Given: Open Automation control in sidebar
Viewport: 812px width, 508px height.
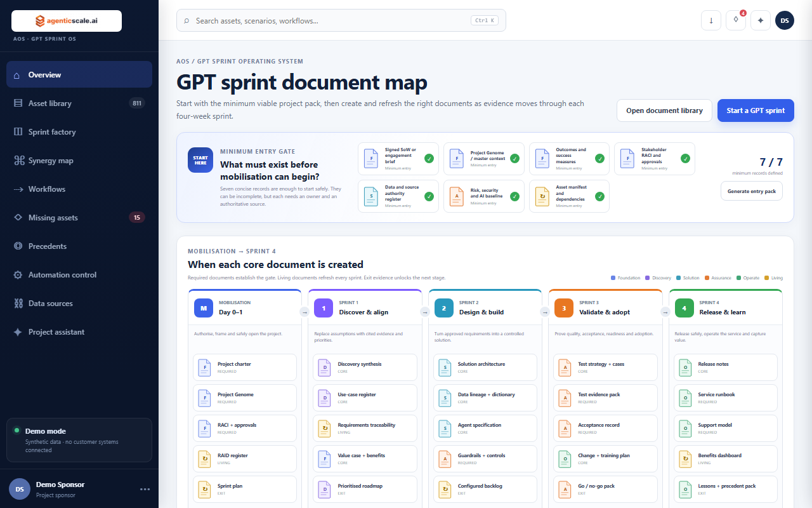Looking at the screenshot, I should coord(79,274).
